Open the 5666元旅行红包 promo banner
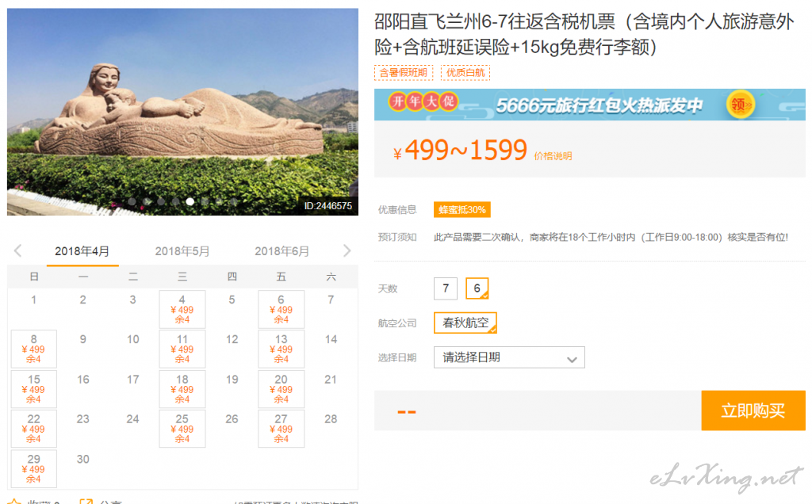The image size is (812, 504). 590,105
